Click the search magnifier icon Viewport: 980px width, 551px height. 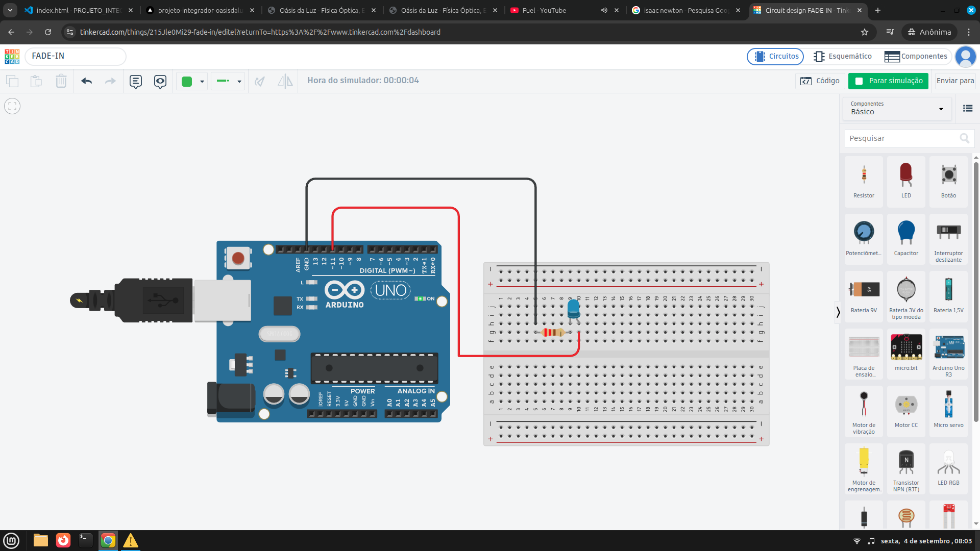(965, 138)
